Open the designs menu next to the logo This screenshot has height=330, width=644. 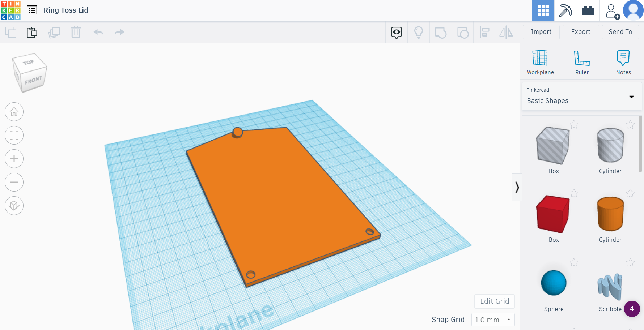click(x=32, y=10)
